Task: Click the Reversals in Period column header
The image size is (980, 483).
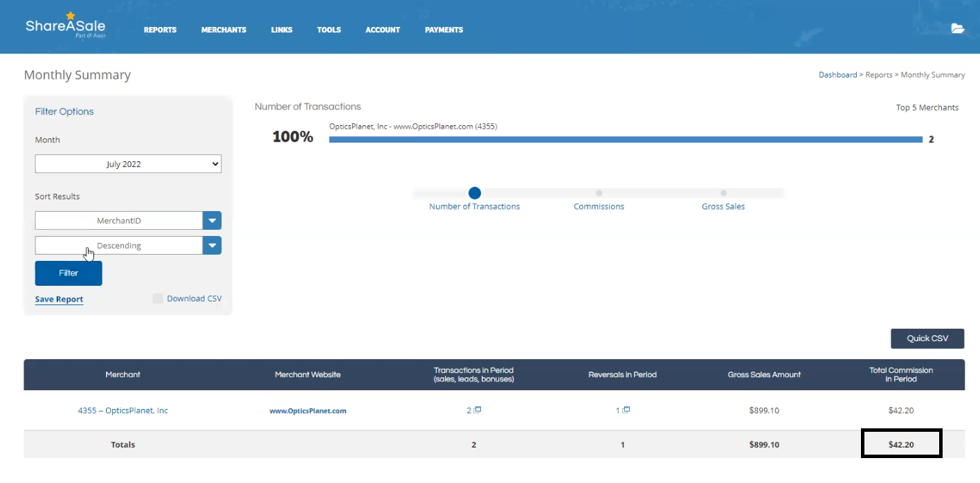Action: pos(622,374)
